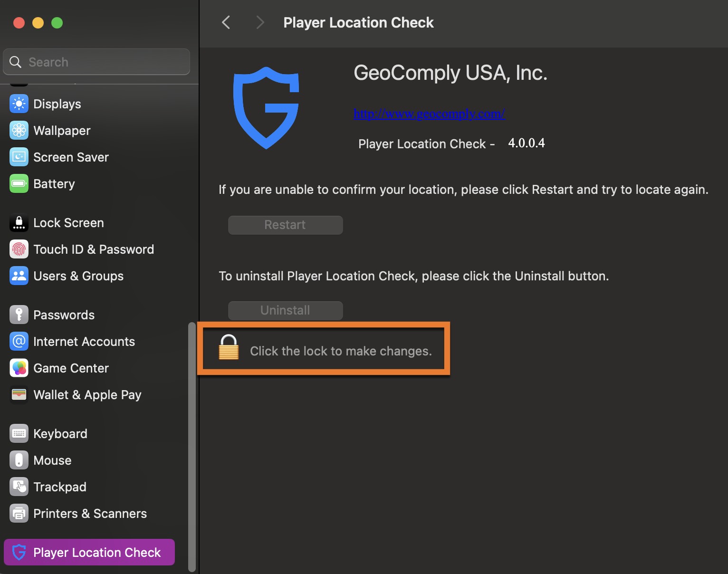The height and width of the screenshot is (574, 728).
Task: Click the 'GeoComply USA, Inc.' heading
Action: pos(450,73)
